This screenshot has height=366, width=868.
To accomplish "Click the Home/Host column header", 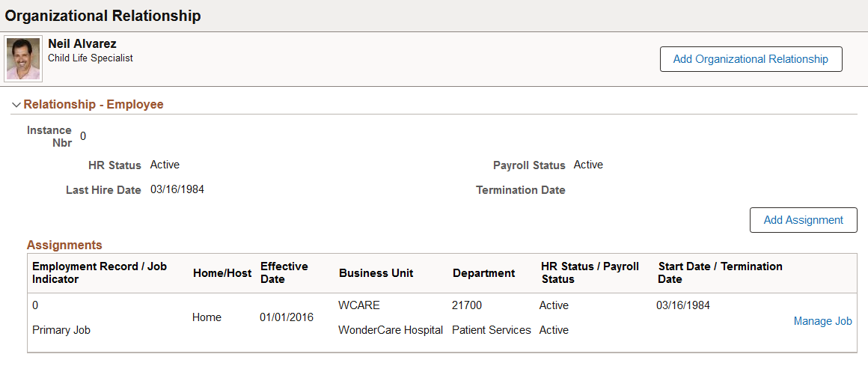I will tap(222, 273).
